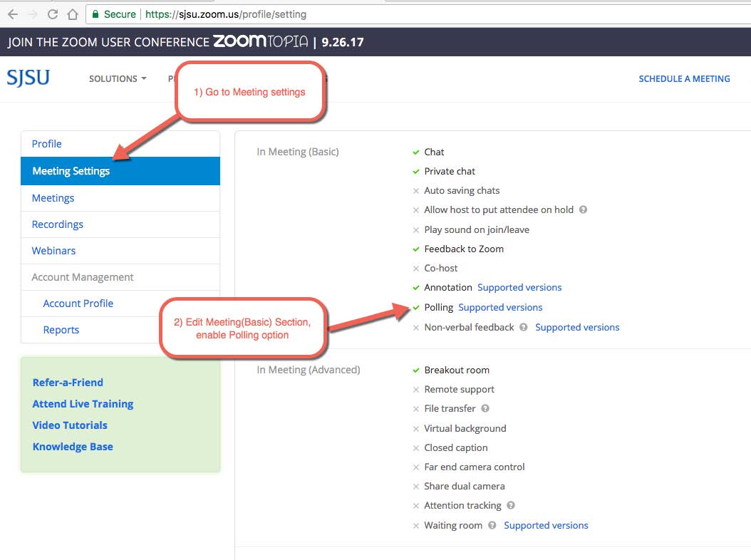The image size is (751, 560).
Task: Enable Auto saving chats
Action: [x=417, y=190]
